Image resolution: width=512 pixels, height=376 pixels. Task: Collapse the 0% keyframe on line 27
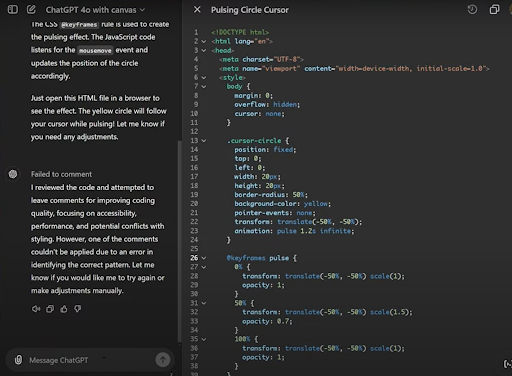pos(204,267)
